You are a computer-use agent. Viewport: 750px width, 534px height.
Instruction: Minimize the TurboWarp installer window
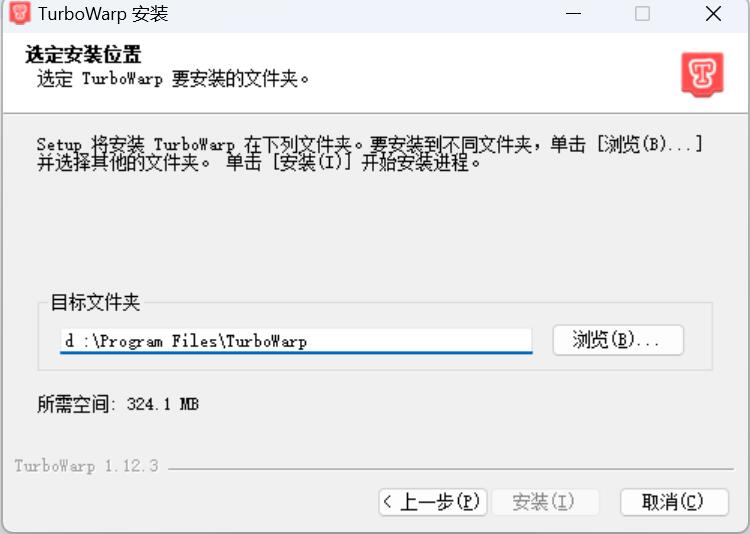tap(573, 14)
